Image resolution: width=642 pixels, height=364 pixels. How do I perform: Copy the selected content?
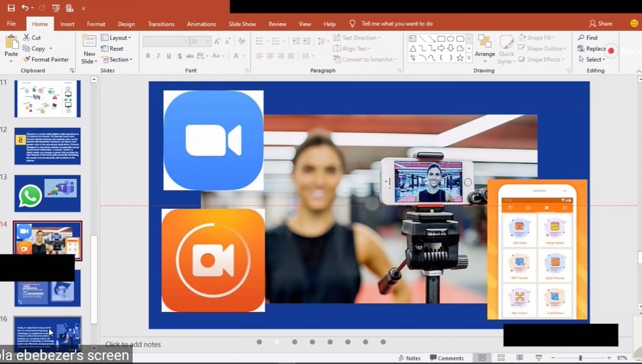[34, 49]
